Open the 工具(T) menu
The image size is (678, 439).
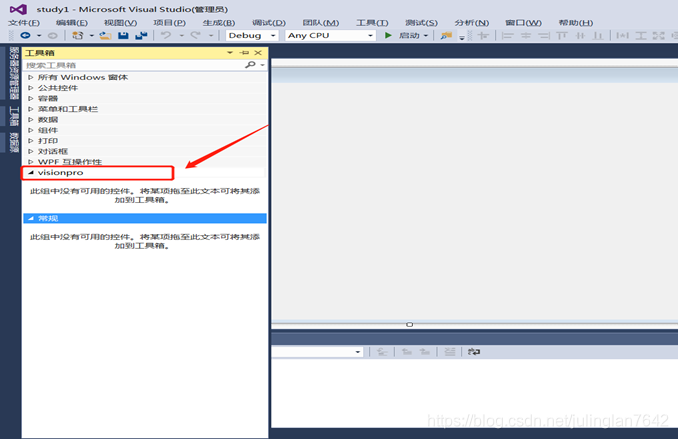point(372,22)
